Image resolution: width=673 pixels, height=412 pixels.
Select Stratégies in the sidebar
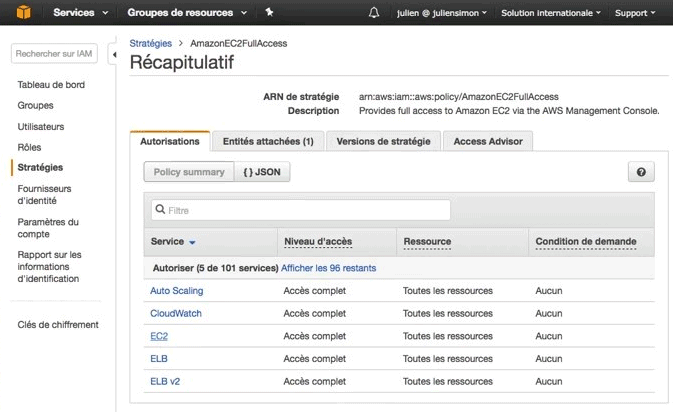tap(40, 167)
